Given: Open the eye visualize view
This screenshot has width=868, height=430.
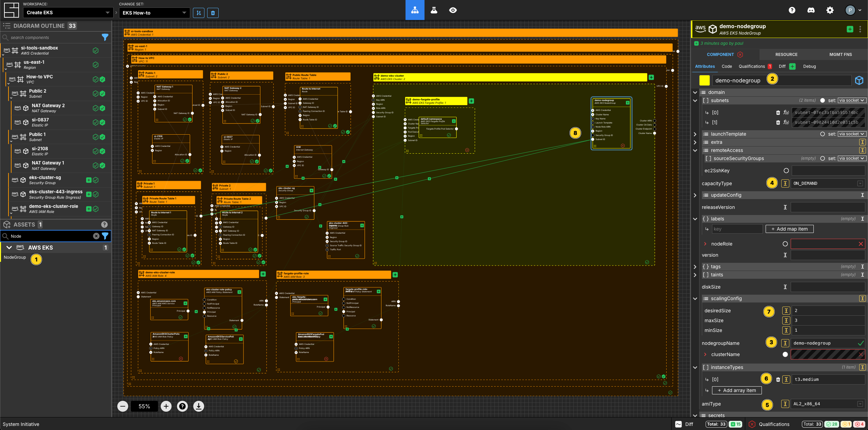Looking at the screenshot, I should (x=453, y=10).
